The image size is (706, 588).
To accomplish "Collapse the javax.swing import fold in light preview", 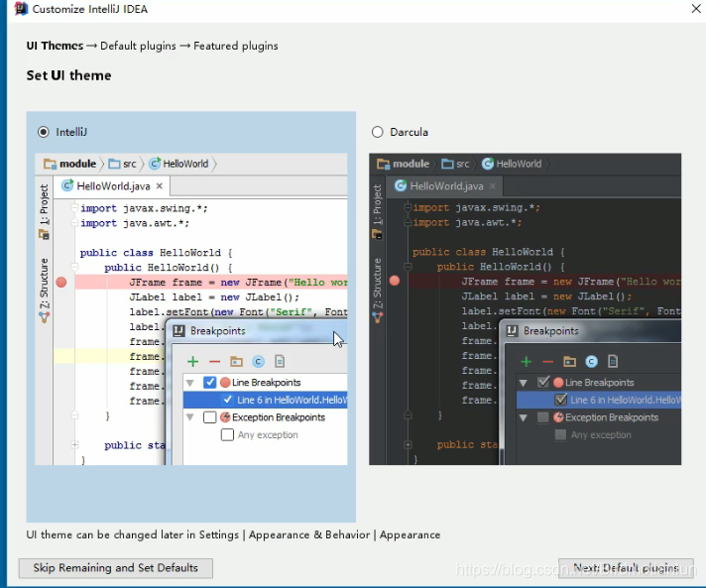I will pyautogui.click(x=74, y=207).
